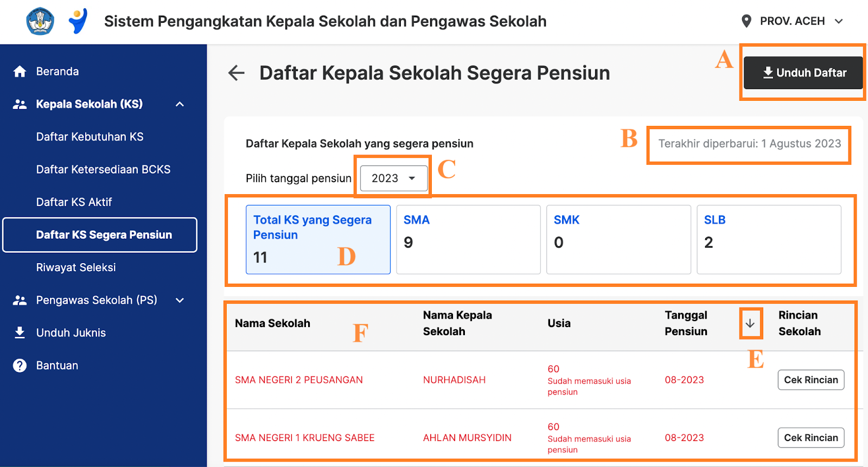
Task: Click the 08-2023 date in NURHADISAH row
Action: click(x=684, y=380)
